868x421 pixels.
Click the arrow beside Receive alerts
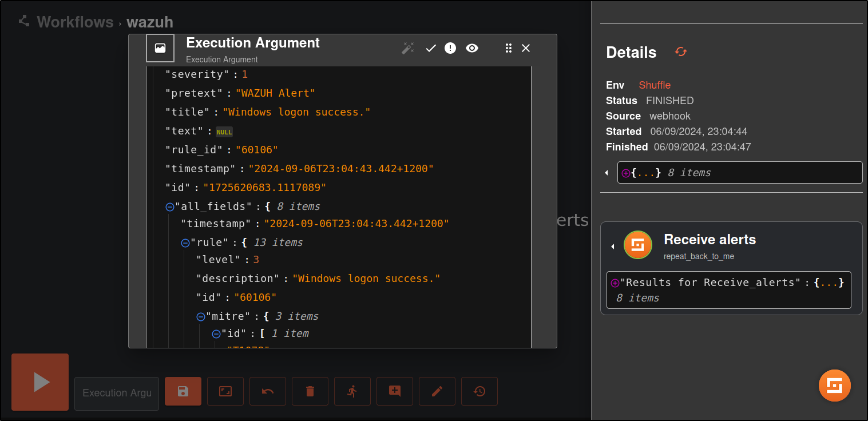(612, 247)
